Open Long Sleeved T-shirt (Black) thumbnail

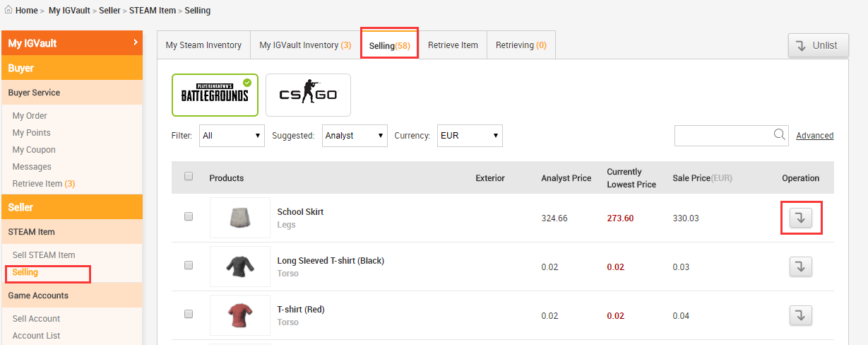(x=240, y=267)
